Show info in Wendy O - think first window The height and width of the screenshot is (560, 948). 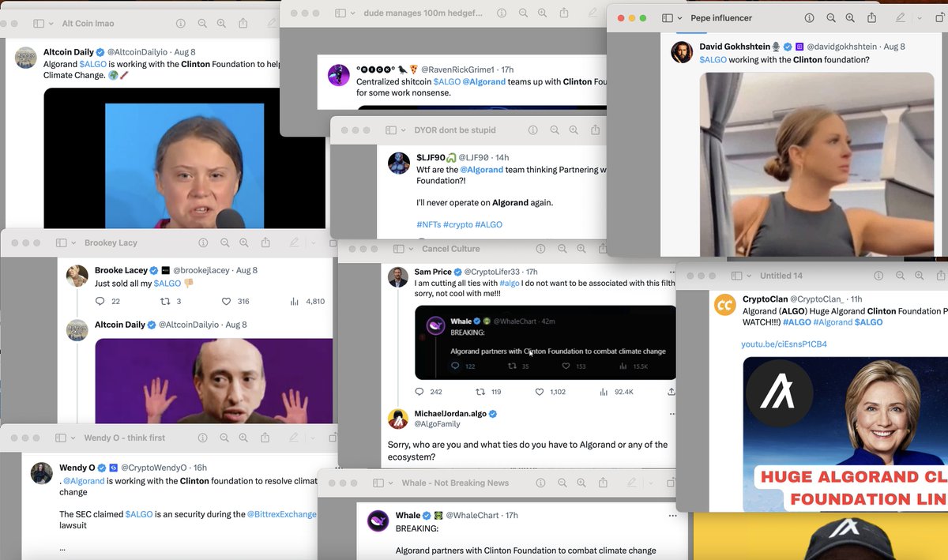[x=203, y=438]
